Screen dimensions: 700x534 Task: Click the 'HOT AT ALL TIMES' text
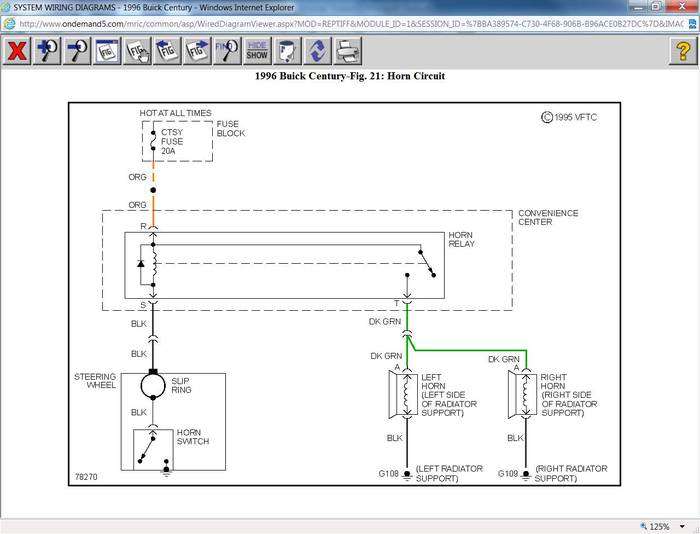click(175, 113)
